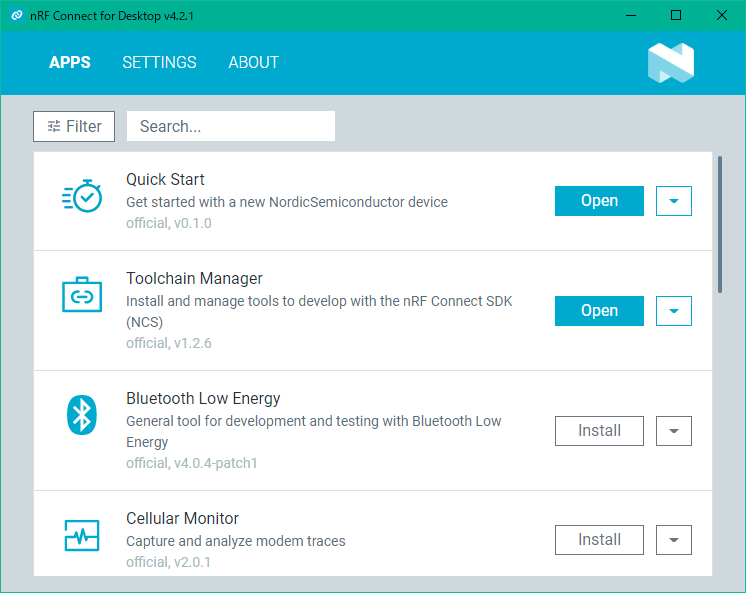Open the Toolchain Manager app

click(x=599, y=311)
